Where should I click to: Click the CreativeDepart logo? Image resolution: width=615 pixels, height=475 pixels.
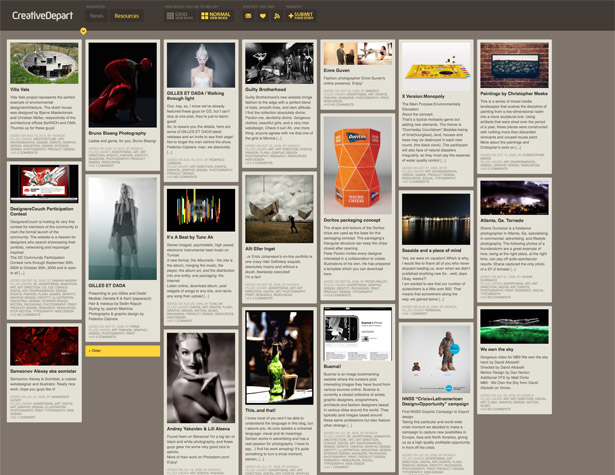[42, 16]
